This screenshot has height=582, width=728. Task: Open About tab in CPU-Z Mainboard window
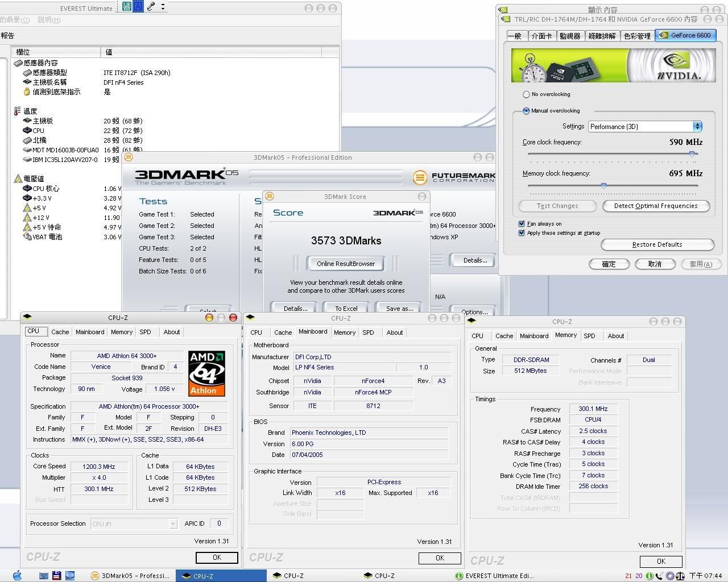pyautogui.click(x=394, y=332)
